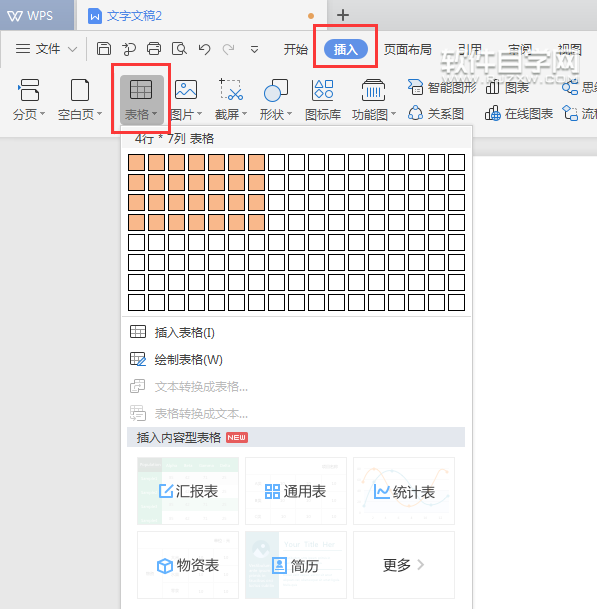The height and width of the screenshot is (609, 597).
Task: Click the save icon in quick toolbar
Action: [104, 49]
